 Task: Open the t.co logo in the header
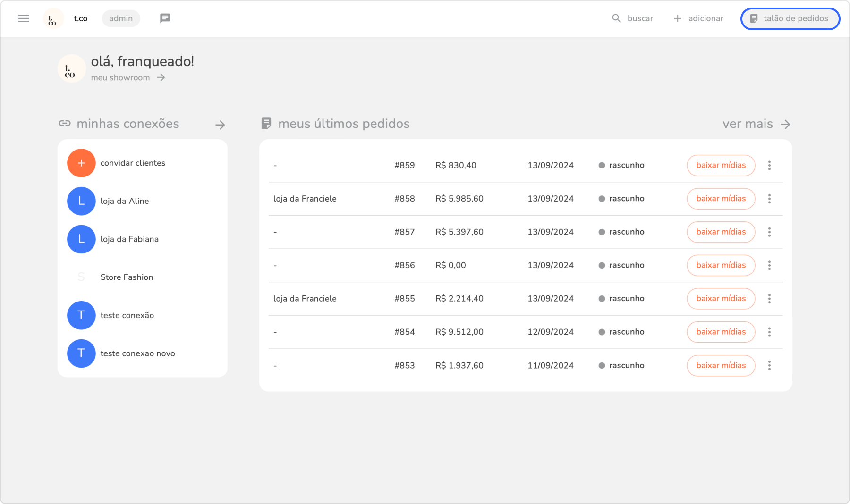tap(53, 19)
